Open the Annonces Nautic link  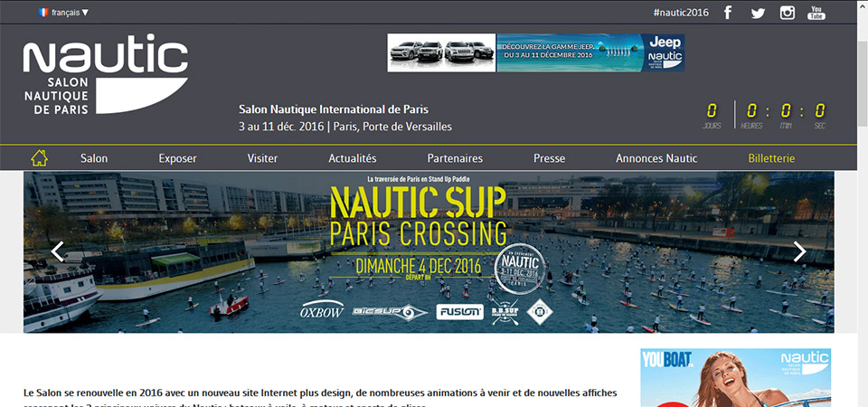(x=656, y=159)
